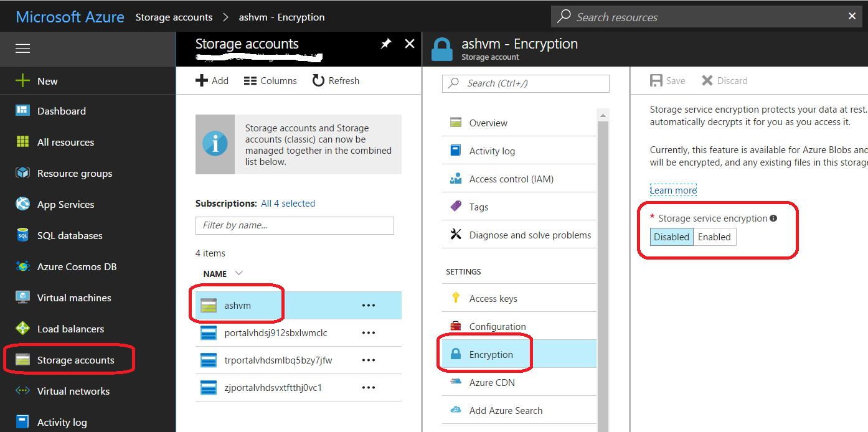Toggle the hamburger menu to collapse sidebar
868x432 pixels.
click(x=22, y=48)
